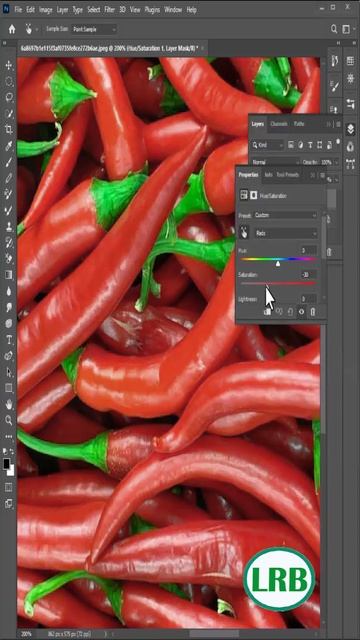Click view previous state icon in Properties

click(279, 312)
